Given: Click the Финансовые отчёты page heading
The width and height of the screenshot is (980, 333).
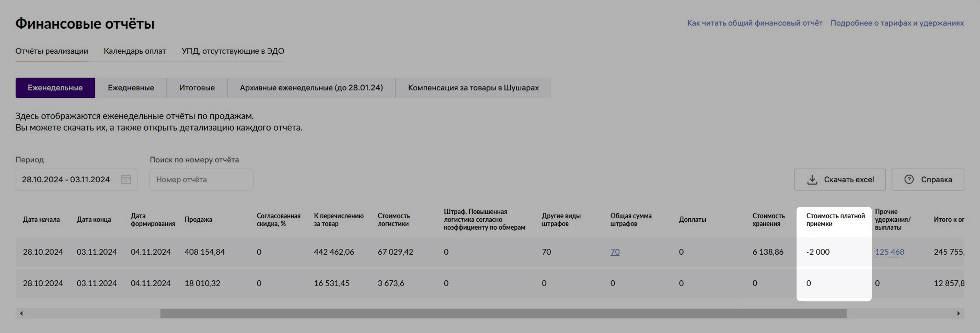Looking at the screenshot, I should 85,23.
